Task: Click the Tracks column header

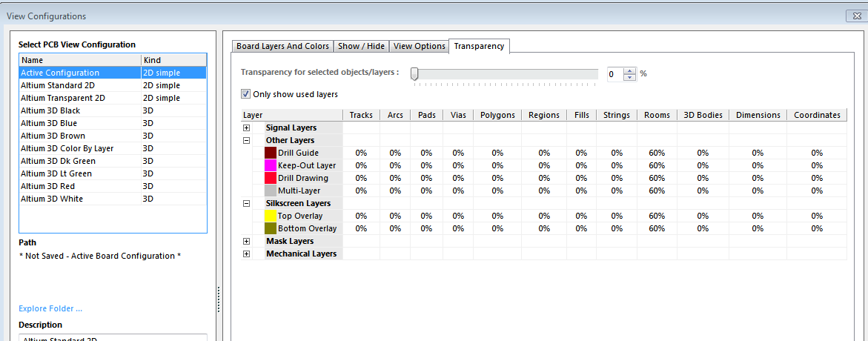Action: (x=362, y=115)
